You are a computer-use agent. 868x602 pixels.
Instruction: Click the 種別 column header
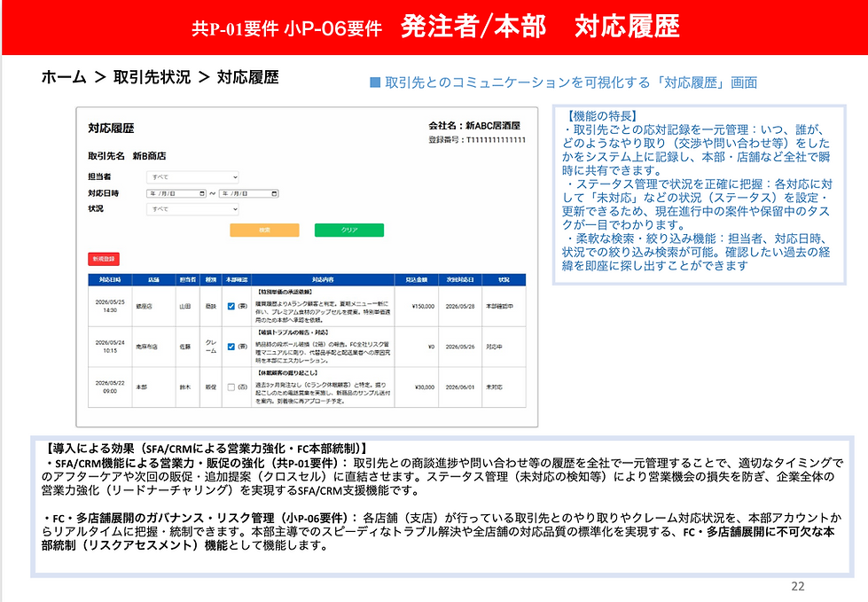click(x=211, y=280)
